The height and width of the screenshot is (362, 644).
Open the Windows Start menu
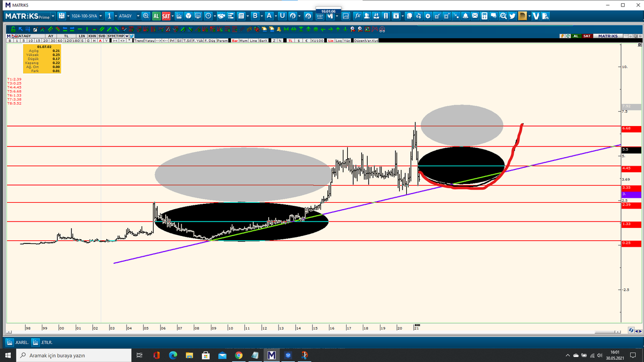pyautogui.click(x=8, y=355)
